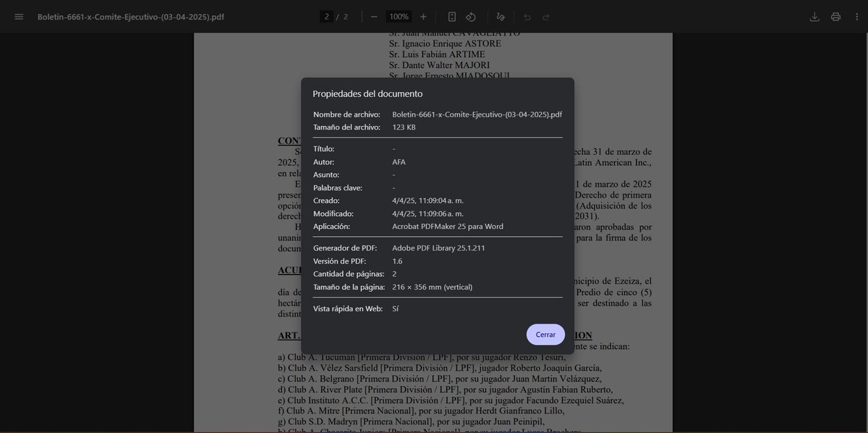Select the page number input field
Viewport: 868px width, 433px height.
point(327,17)
